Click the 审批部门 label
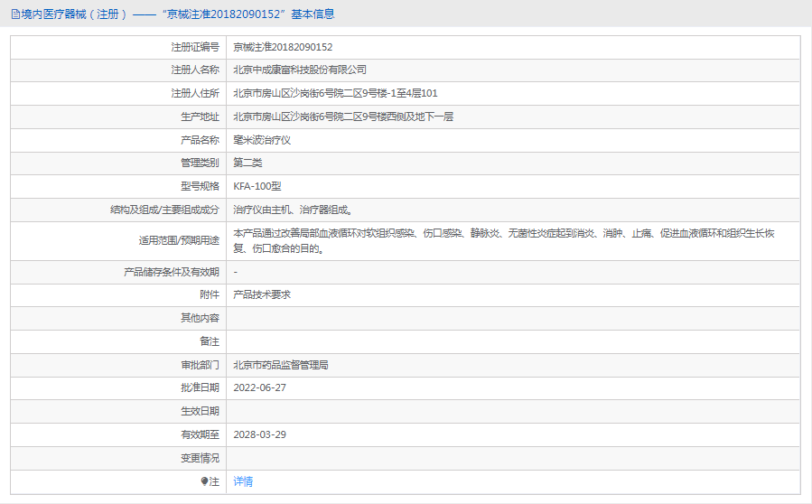This screenshot has width=812, height=504. click(x=200, y=365)
